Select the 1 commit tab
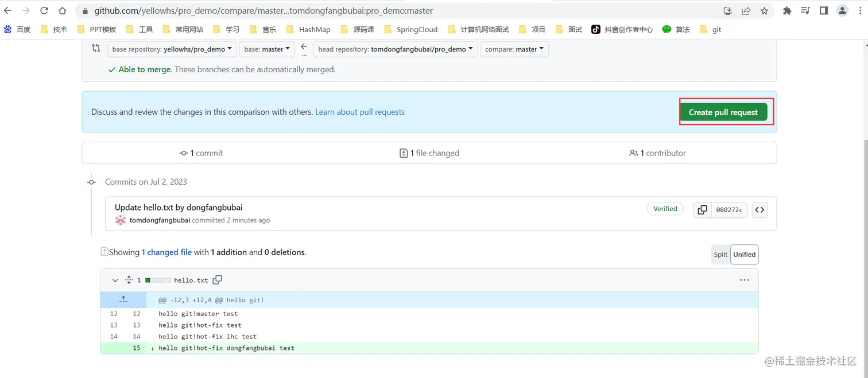Image resolution: width=868 pixels, height=378 pixels. coord(201,153)
